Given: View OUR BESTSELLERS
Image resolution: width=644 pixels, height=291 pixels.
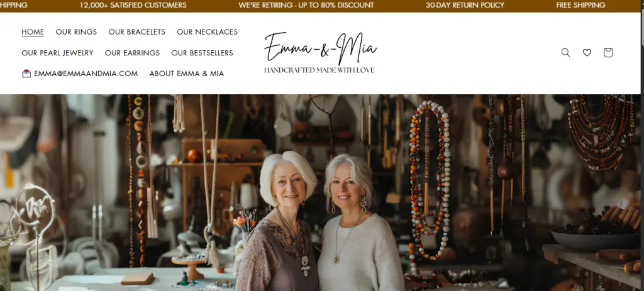Looking at the screenshot, I should coord(202,53).
